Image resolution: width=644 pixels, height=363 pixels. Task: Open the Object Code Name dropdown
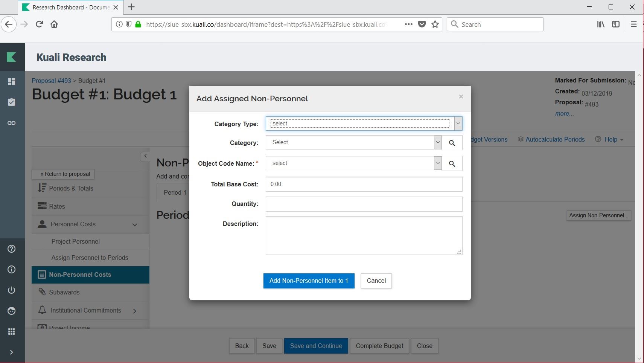353,163
